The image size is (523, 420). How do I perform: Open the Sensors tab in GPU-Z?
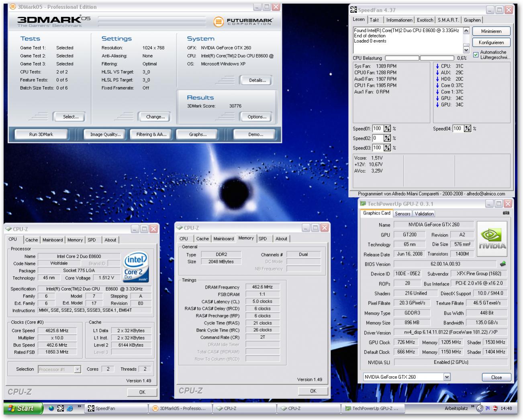402,214
